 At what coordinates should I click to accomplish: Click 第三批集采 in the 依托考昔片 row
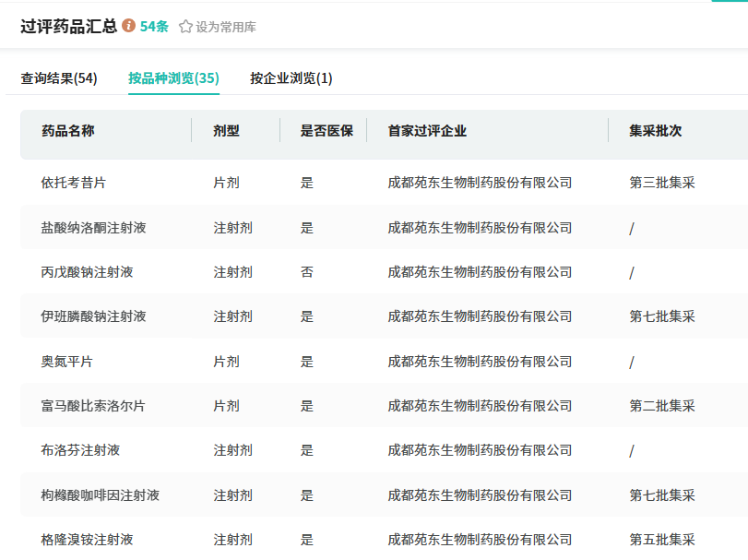coord(662,183)
